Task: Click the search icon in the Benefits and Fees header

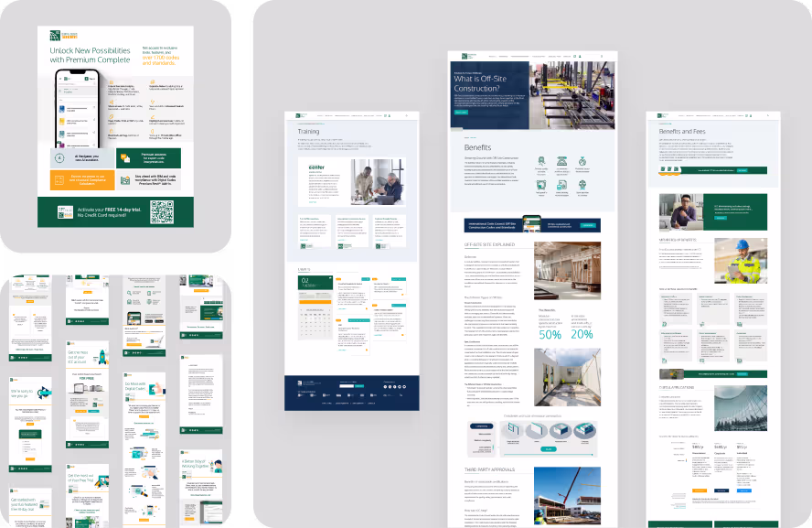Action: pos(768,115)
